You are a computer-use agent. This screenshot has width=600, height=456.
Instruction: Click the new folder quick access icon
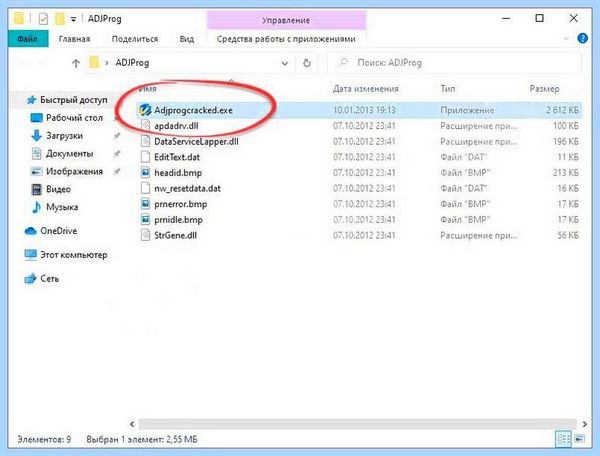pos(60,18)
